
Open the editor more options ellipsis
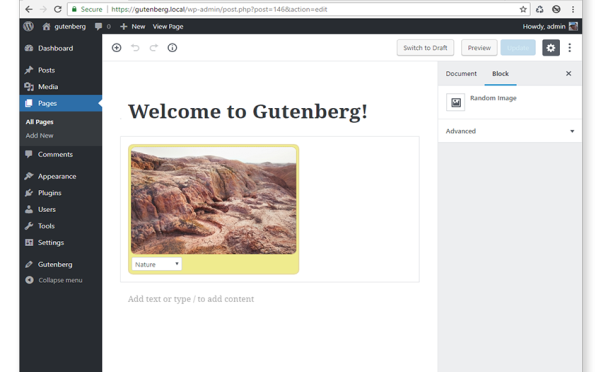(570, 48)
